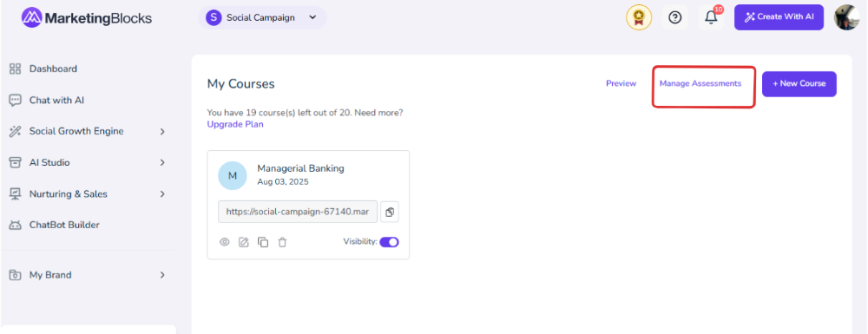
Task: Click the gold award badge icon
Action: point(639,17)
